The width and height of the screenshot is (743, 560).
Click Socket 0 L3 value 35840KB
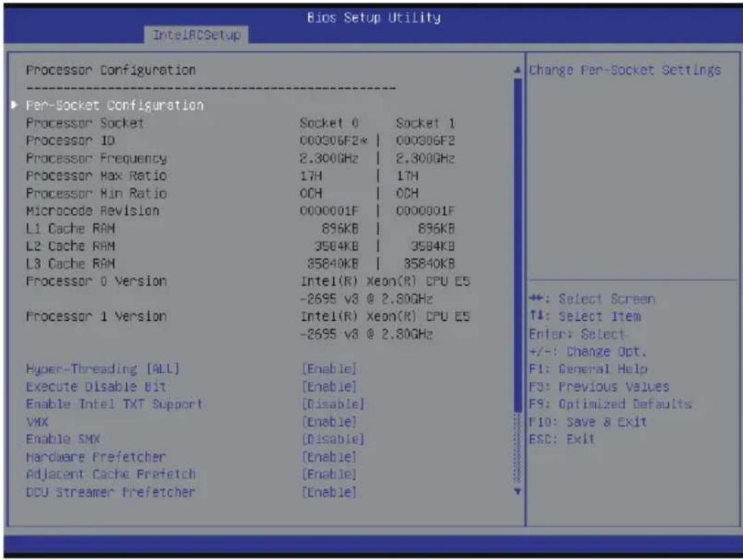coord(332,263)
